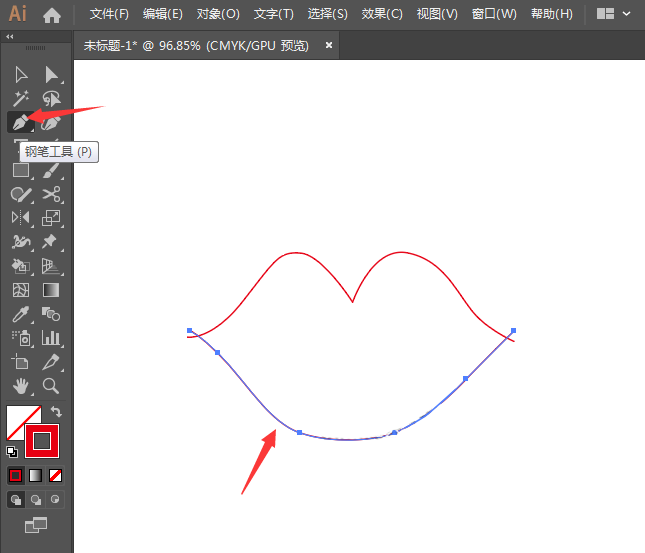Screen dimensions: 645x553
Task: Pick the Direct Selection tool
Action: pos(51,74)
